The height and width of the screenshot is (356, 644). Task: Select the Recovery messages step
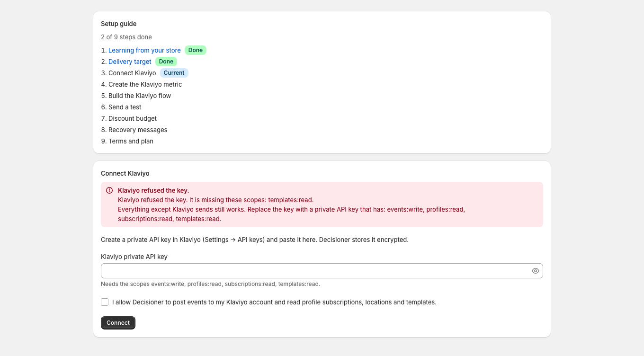point(138,130)
